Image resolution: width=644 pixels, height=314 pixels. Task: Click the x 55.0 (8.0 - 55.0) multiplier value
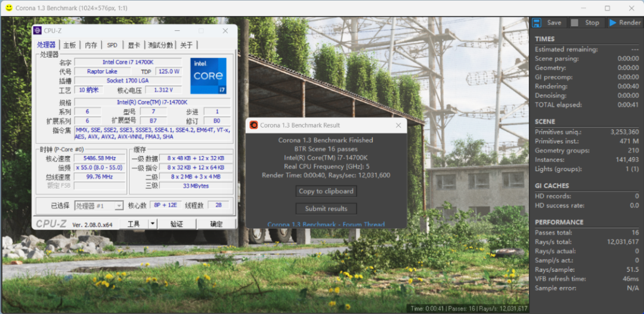pos(100,167)
